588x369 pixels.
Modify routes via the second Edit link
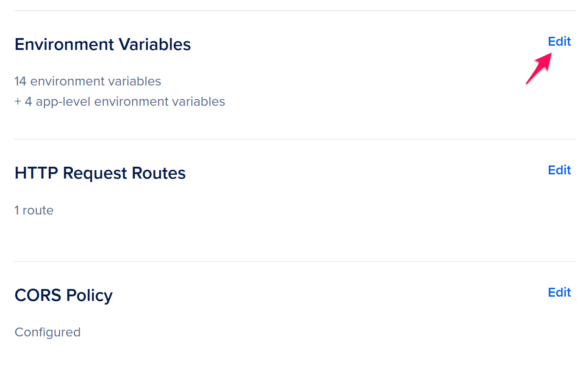pos(559,170)
